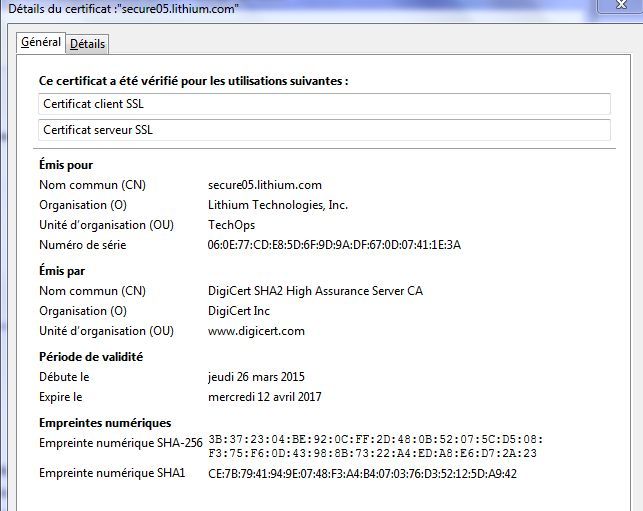Click the 'Débute le' label

(64, 377)
